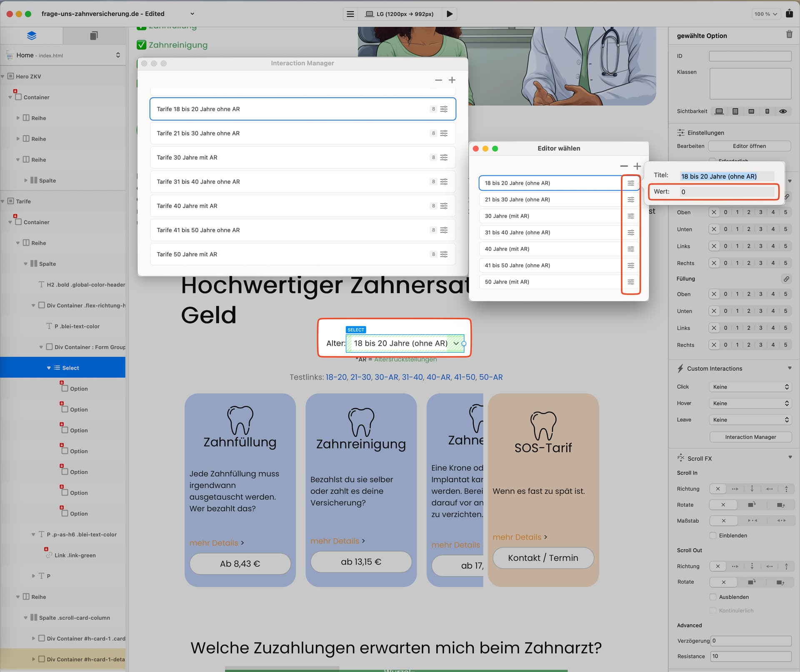Open the hamburger menu in top toolbar
Viewport: 800px width, 672px height.
350,14
